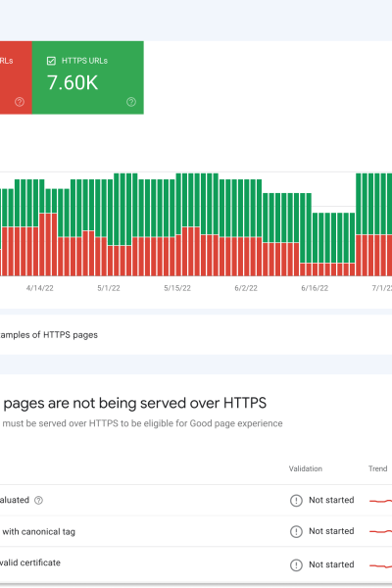This screenshot has height=588, width=392.
Task: Click green chart bars above 6/16/22
Action: click(x=333, y=238)
